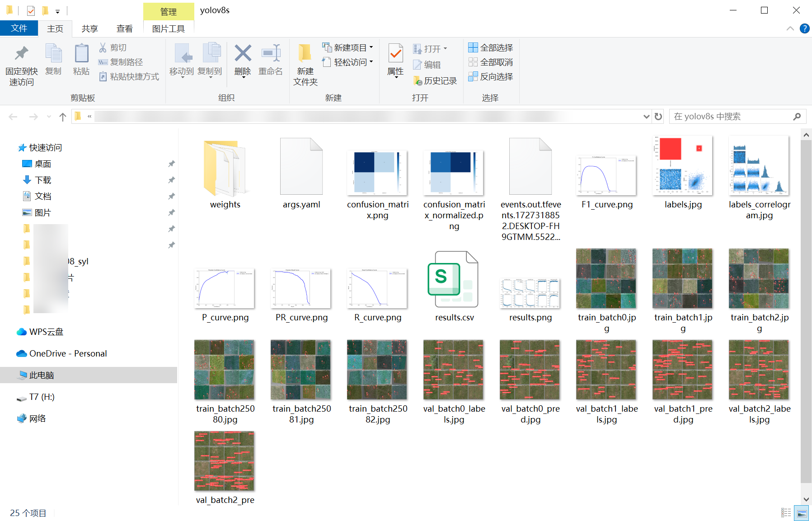Navigate back with the left arrow
The height and width of the screenshot is (521, 812).
(13, 117)
